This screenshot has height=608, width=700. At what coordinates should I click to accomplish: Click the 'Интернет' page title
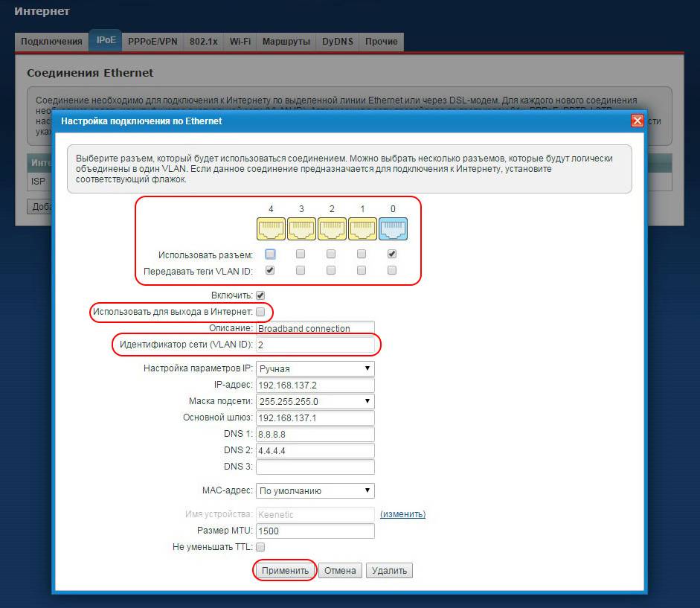pyautogui.click(x=42, y=11)
